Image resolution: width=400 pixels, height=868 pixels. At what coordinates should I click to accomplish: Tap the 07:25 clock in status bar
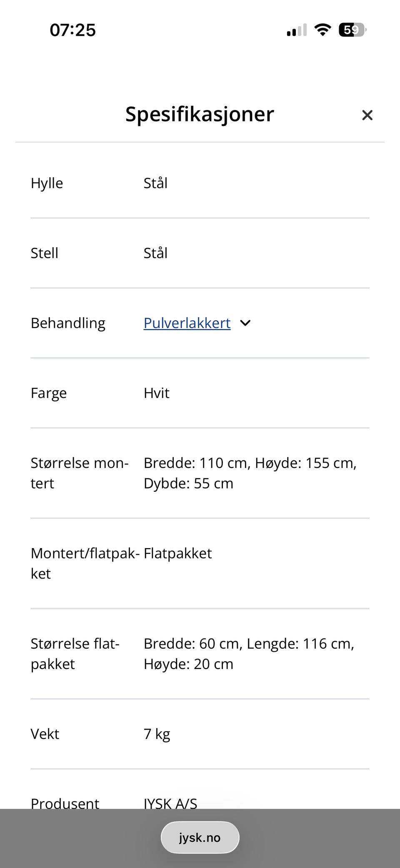coord(72,30)
